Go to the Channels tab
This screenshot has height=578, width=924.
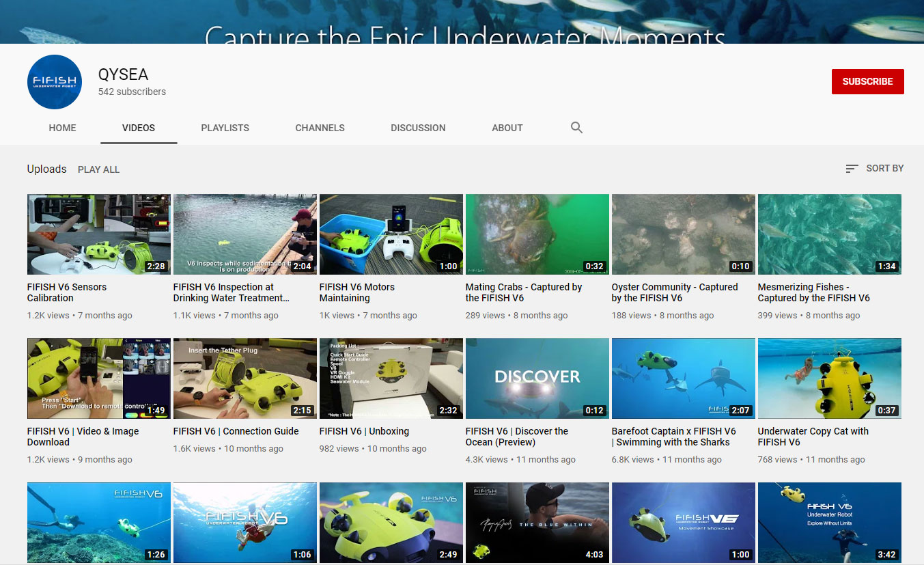click(320, 128)
